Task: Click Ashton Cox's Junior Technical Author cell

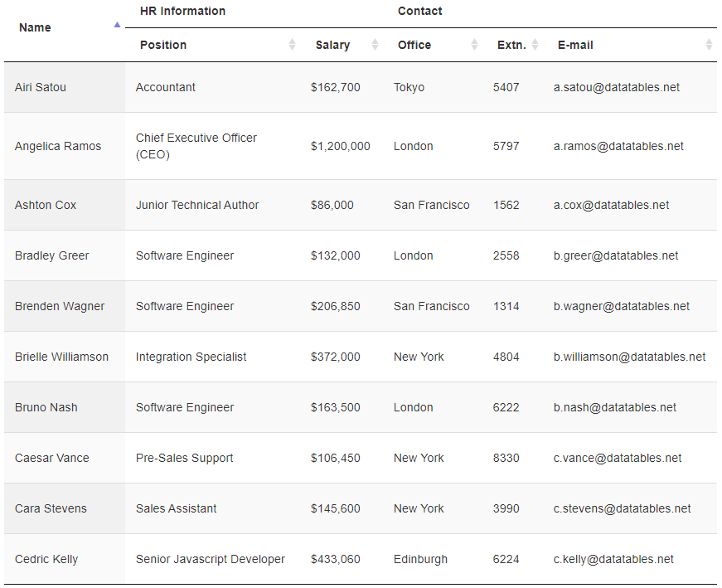Action: tap(197, 205)
